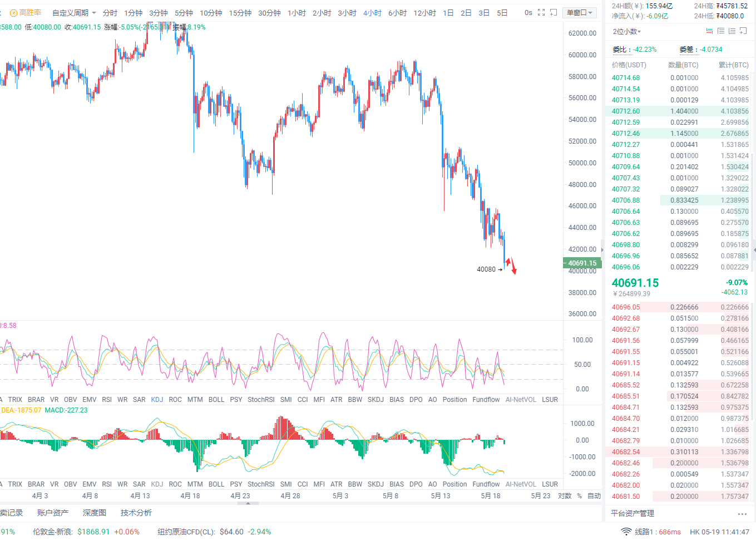This screenshot has height=540, width=756.
Task: Select the 1小时 timeframe
Action: 297,13
